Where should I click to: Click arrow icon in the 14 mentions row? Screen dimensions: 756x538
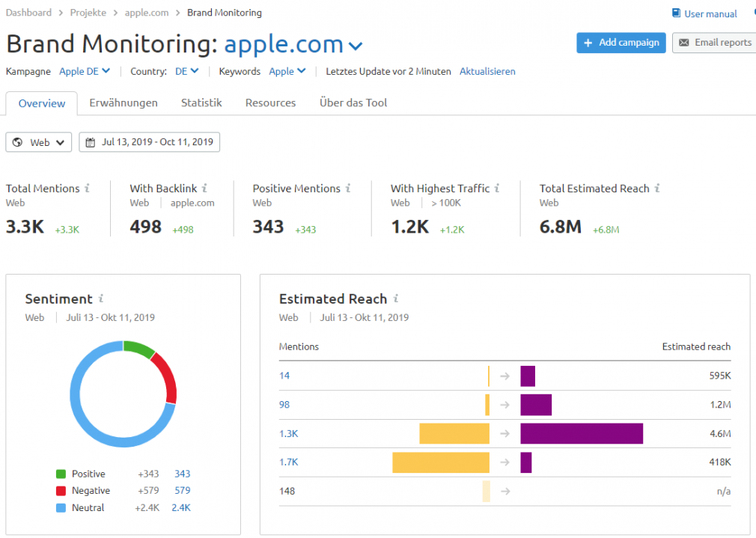[504, 376]
